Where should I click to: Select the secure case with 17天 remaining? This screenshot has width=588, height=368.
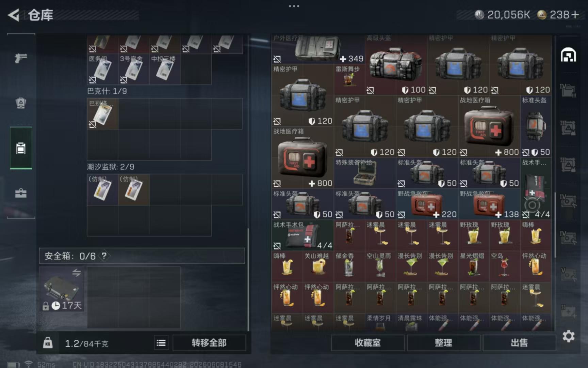click(62, 289)
